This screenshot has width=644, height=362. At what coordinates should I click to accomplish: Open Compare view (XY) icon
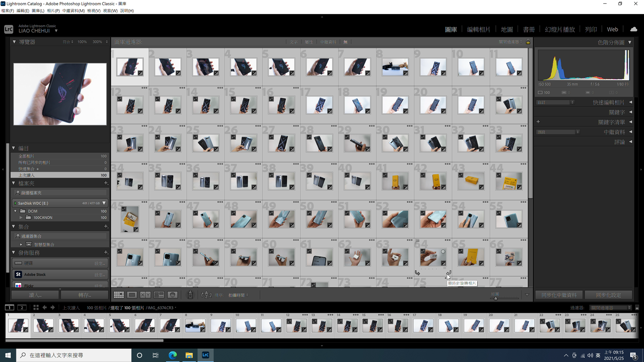pos(145,295)
